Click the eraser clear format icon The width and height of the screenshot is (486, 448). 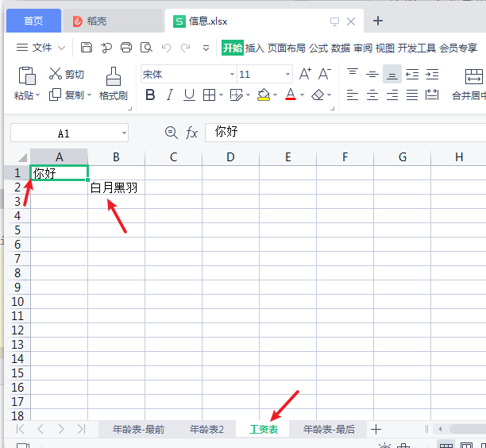(x=318, y=95)
